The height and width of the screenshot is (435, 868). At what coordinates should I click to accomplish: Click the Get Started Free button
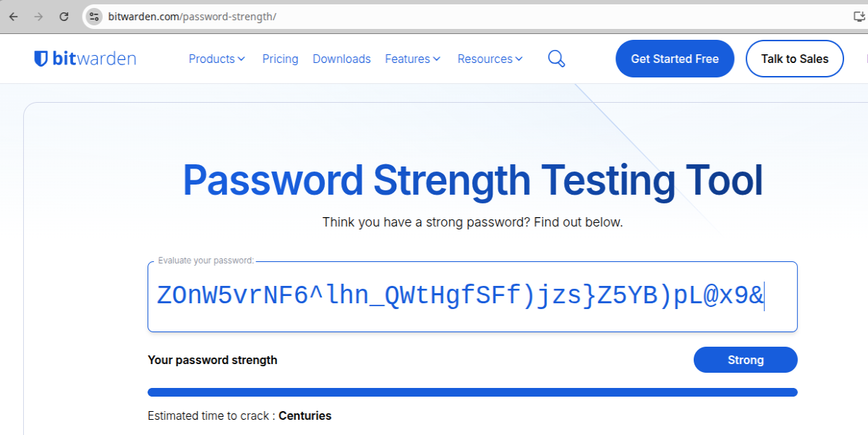click(x=675, y=59)
